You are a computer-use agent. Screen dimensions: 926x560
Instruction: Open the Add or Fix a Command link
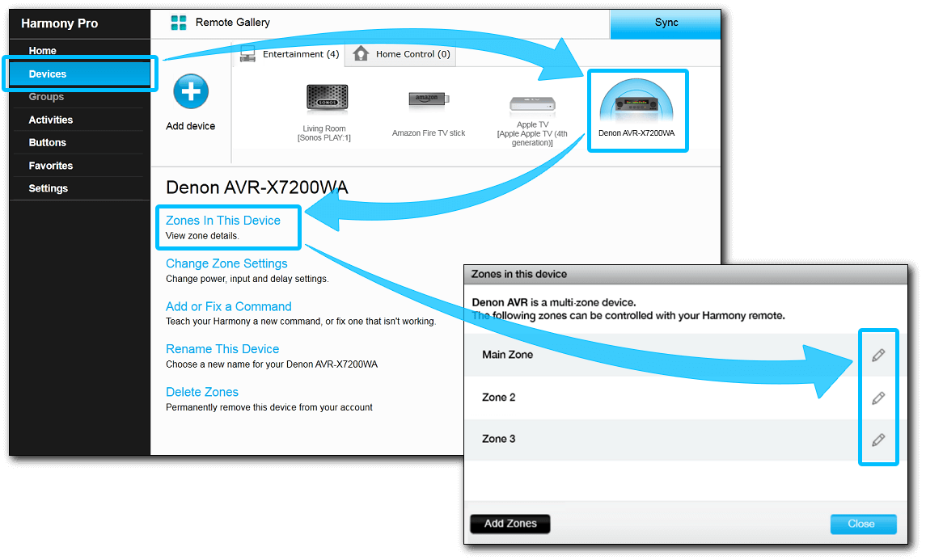pos(229,307)
